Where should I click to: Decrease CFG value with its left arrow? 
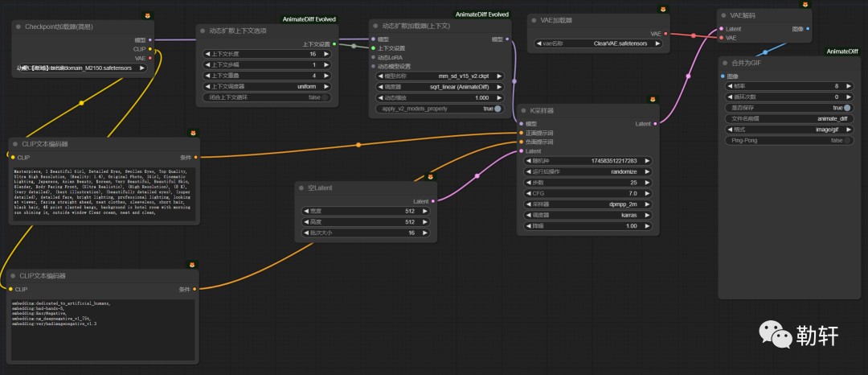(529, 193)
